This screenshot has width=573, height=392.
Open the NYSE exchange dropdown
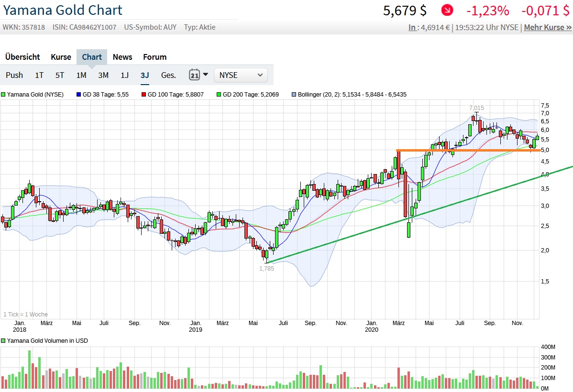(241, 75)
